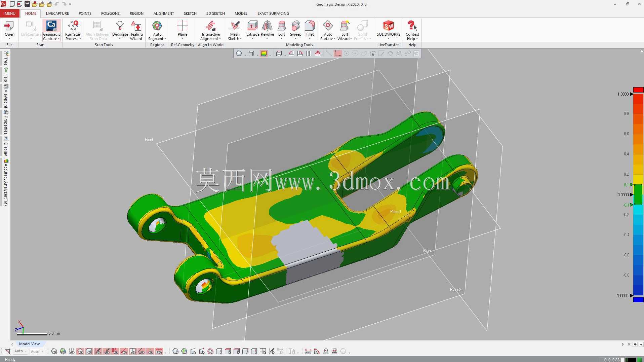Apply the Fillet tool
The image size is (644, 362).
(310, 30)
